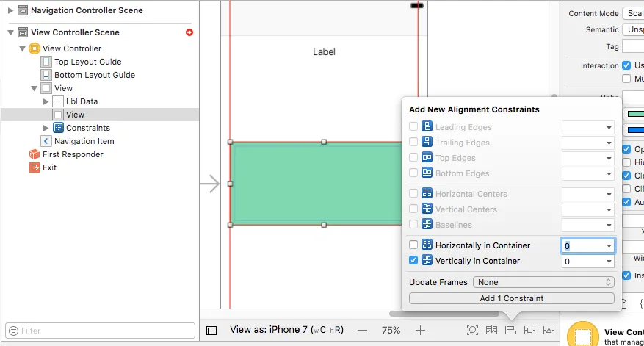Toggle the Interaction checkbox in the inspector
The image size is (644, 346).
coord(626,65)
